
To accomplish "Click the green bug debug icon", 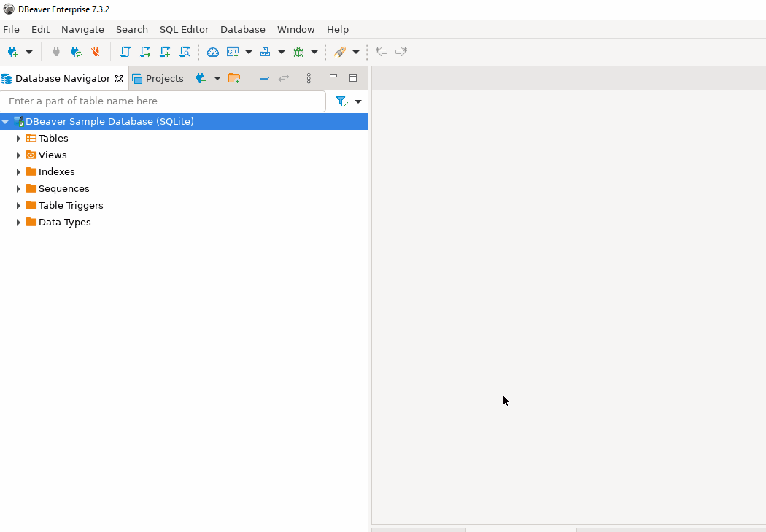I will (298, 52).
